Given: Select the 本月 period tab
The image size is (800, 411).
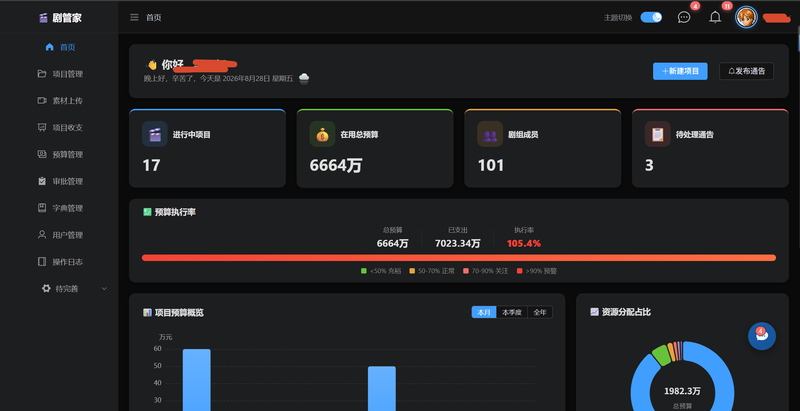Looking at the screenshot, I should 484,313.
